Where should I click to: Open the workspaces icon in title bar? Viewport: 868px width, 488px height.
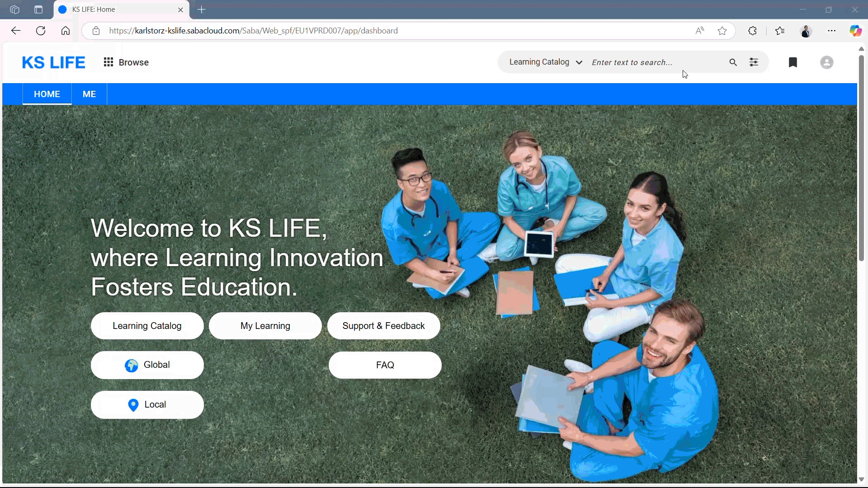[x=14, y=9]
